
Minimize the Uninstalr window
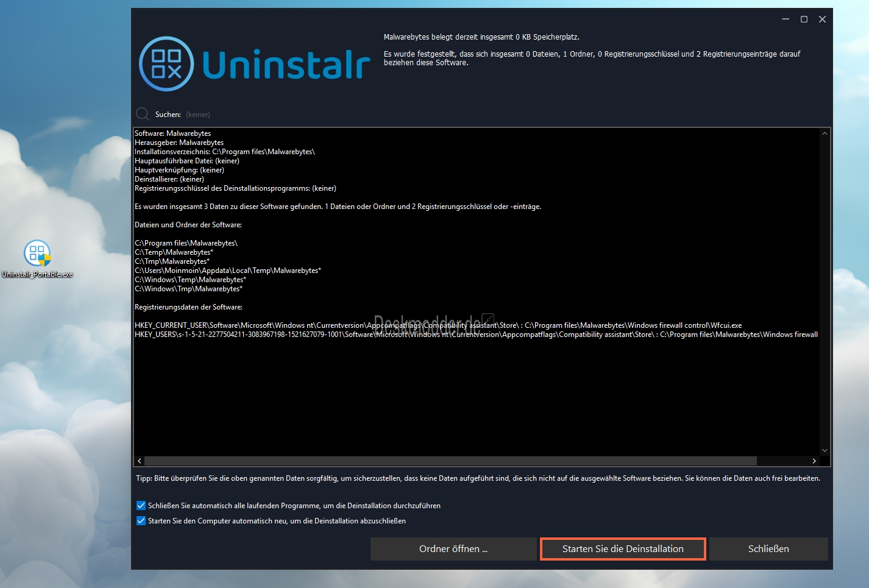[x=786, y=19]
